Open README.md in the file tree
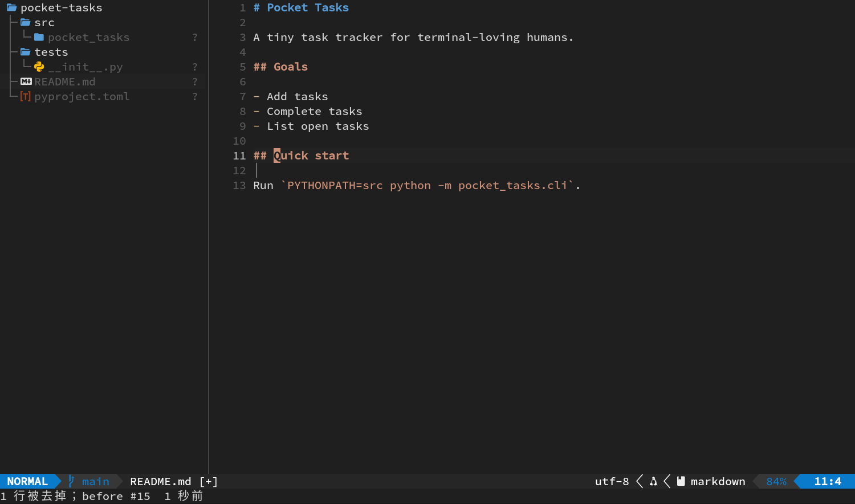 65,82
